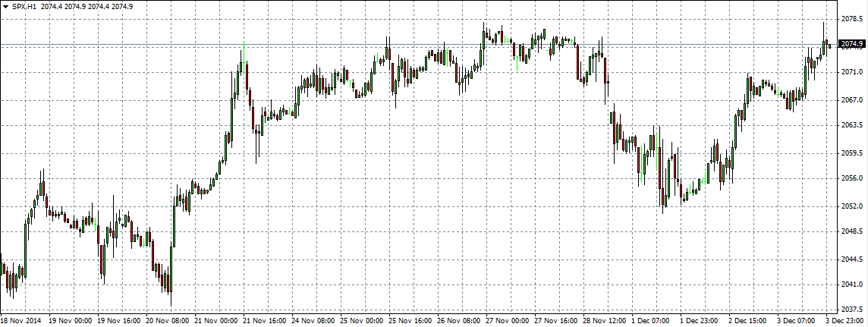868x327 pixels.
Task: Click the 2056.0 price axis label
Action: click(x=853, y=178)
